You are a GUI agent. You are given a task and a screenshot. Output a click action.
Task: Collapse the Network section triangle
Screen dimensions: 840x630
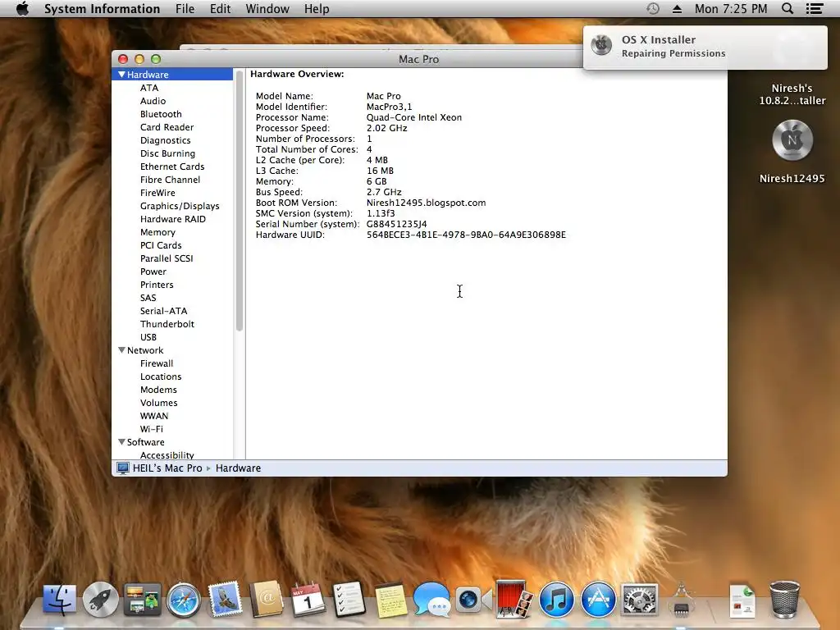121,349
